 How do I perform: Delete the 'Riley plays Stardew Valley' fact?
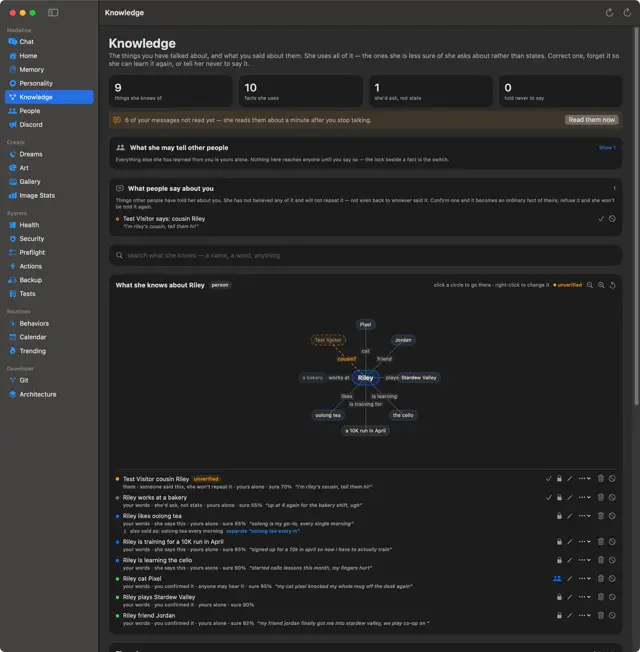coord(600,597)
